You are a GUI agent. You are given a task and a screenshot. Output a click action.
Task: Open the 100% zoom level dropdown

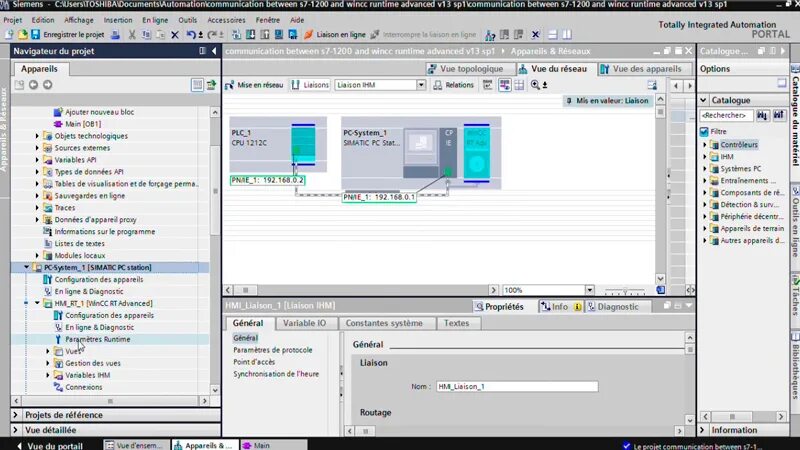pyautogui.click(x=589, y=290)
